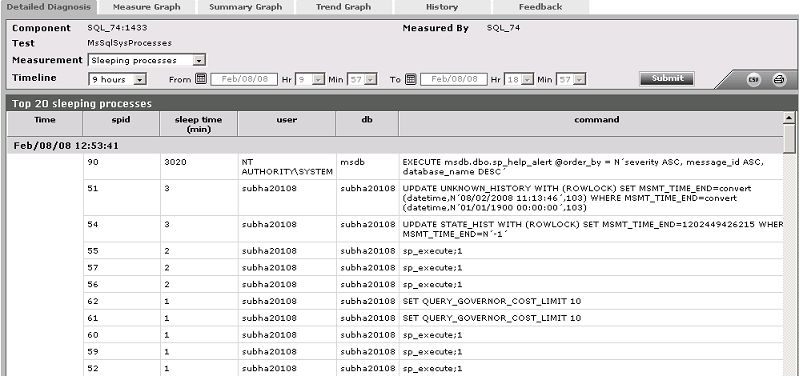
Task: Go to the Feedback tab
Action: point(540,7)
